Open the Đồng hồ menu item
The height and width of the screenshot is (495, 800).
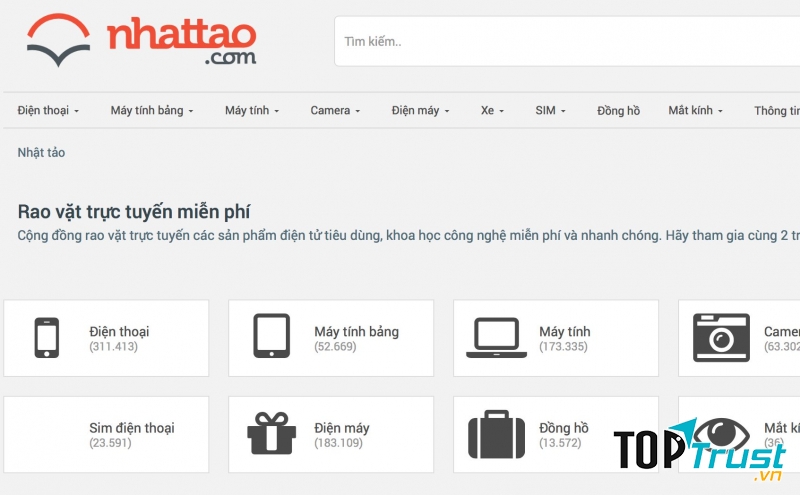coord(618,111)
